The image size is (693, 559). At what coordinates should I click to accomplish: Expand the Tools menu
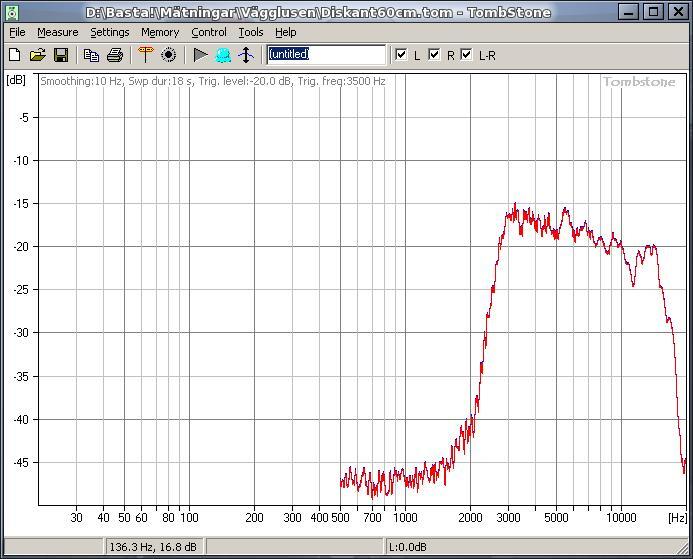(x=250, y=32)
